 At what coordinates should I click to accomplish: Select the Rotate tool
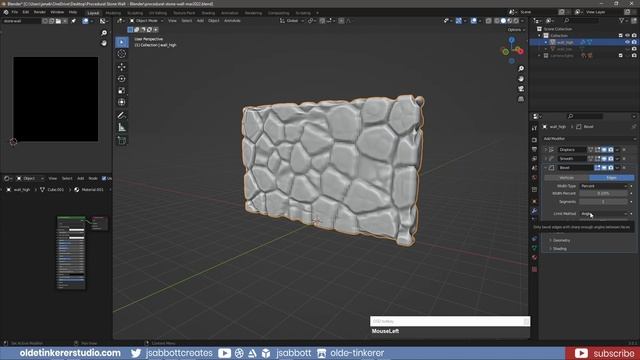(122, 78)
